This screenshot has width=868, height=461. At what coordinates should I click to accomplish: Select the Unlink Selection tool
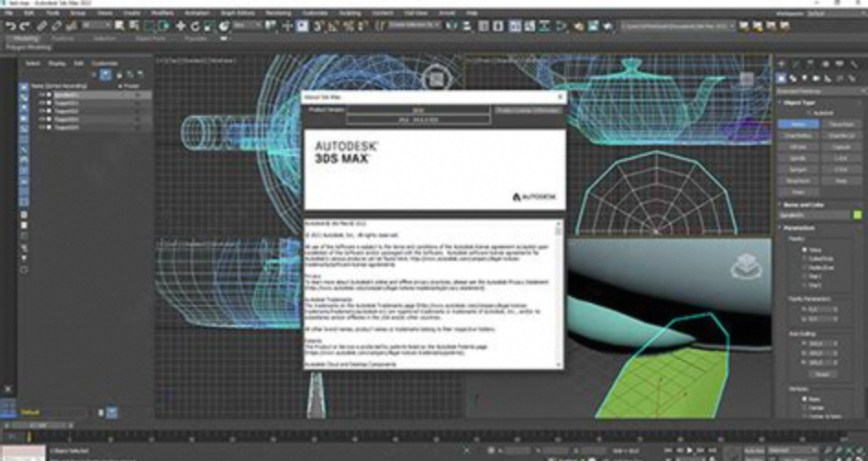click(57, 26)
